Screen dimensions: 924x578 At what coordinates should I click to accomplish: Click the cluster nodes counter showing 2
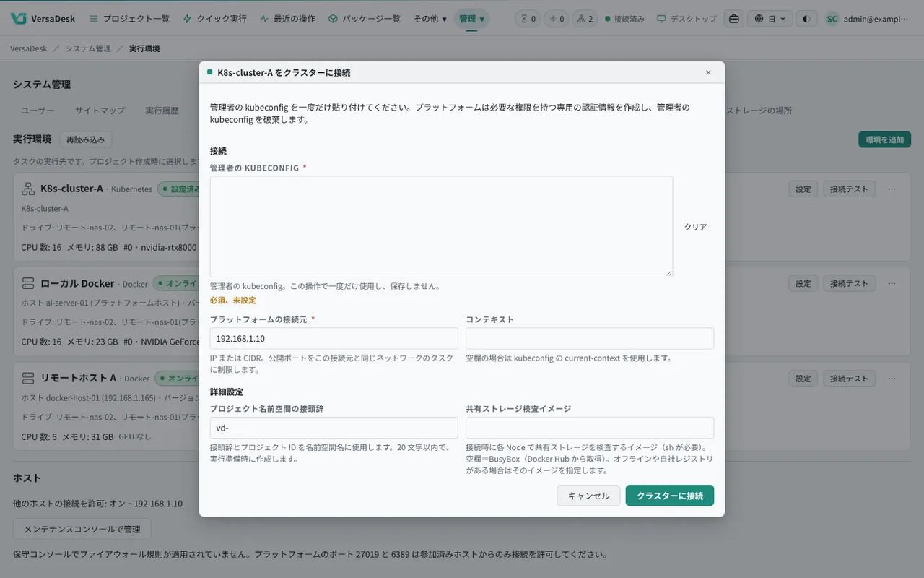(x=585, y=19)
